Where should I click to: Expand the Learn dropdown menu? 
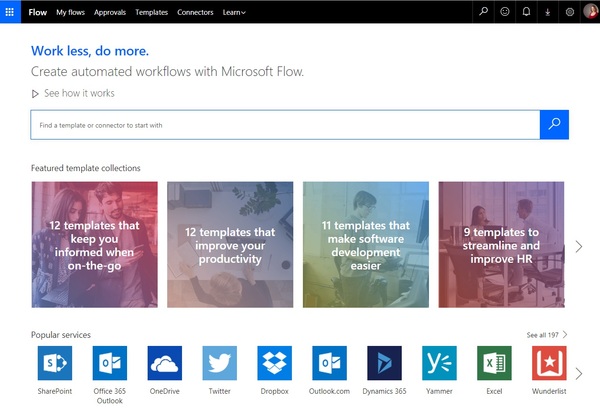point(234,12)
